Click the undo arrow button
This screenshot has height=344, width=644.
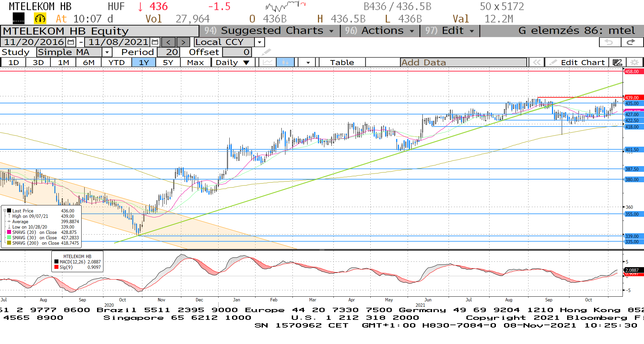[x=610, y=42]
